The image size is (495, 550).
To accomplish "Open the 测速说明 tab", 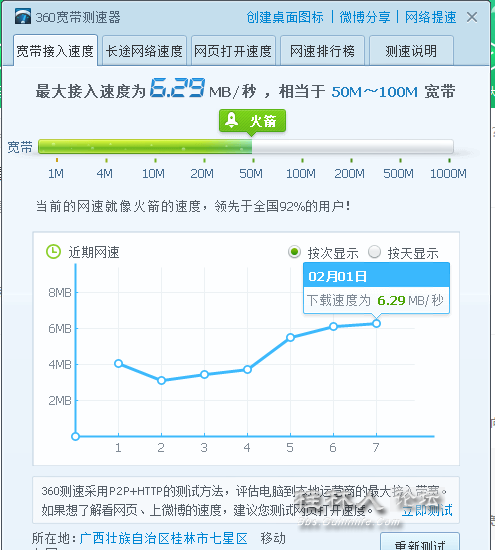I will pos(411,51).
